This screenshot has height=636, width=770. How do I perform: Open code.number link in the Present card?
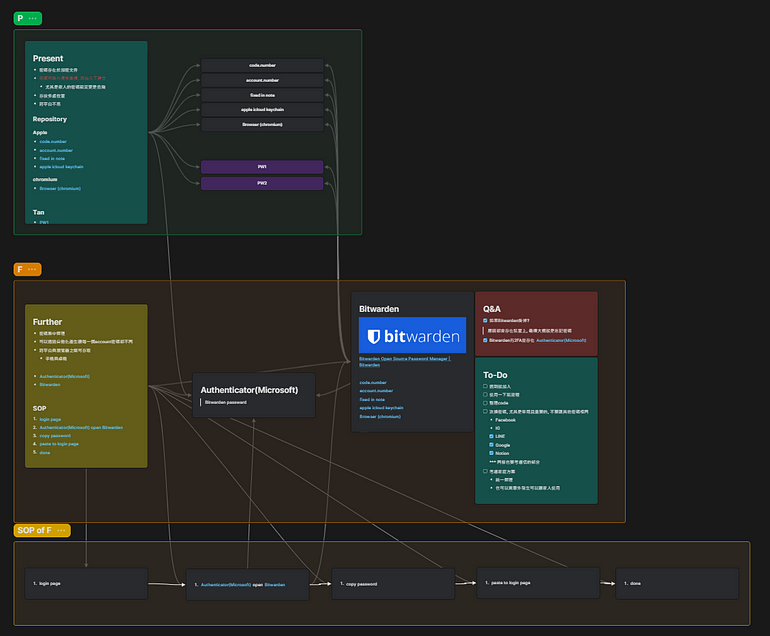click(53, 141)
